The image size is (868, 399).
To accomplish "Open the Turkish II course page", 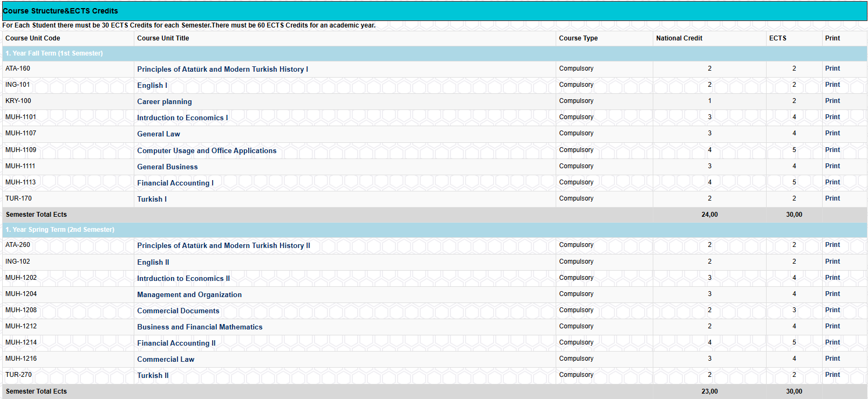I will click(x=153, y=376).
